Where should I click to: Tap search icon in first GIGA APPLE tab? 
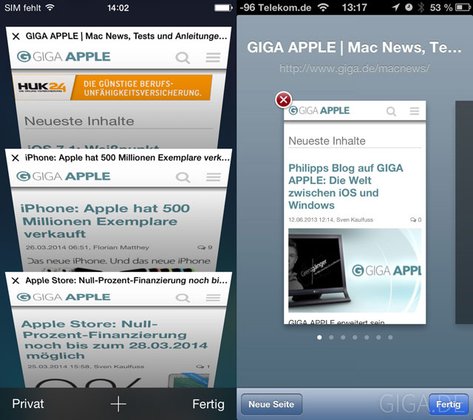(x=183, y=58)
